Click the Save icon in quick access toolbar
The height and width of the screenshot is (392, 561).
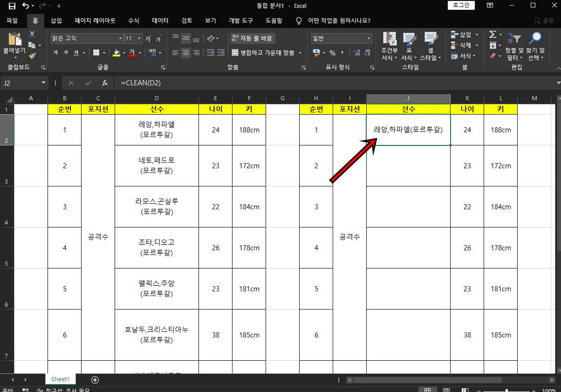12,6
